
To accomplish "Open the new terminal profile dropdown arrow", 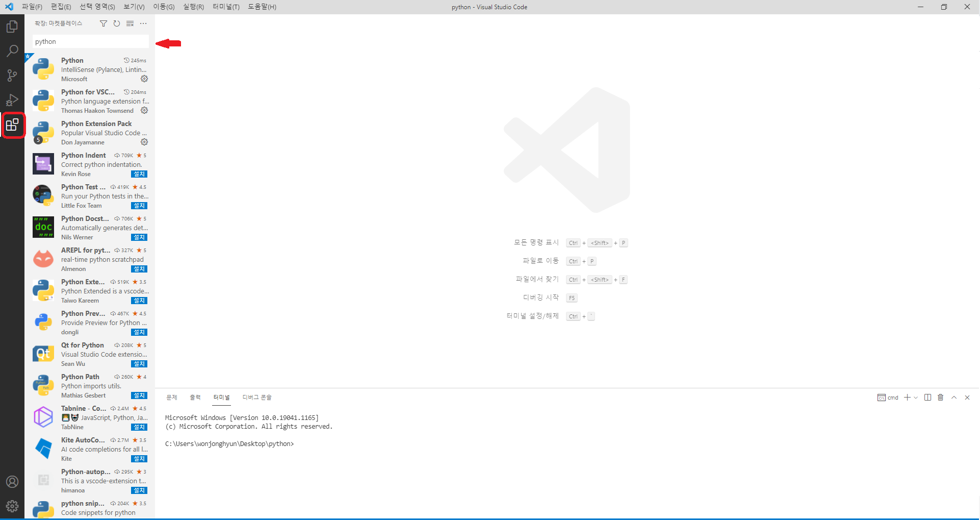I will [916, 398].
